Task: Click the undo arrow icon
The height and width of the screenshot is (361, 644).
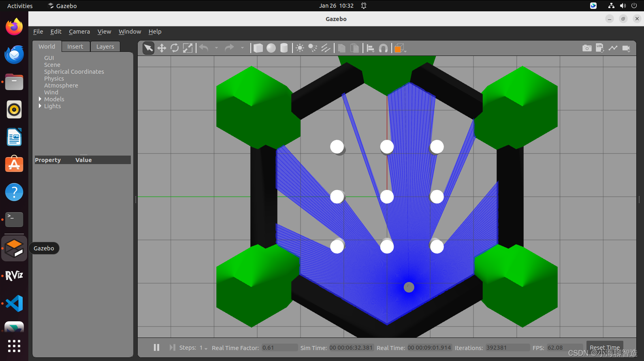Action: pyautogui.click(x=204, y=48)
